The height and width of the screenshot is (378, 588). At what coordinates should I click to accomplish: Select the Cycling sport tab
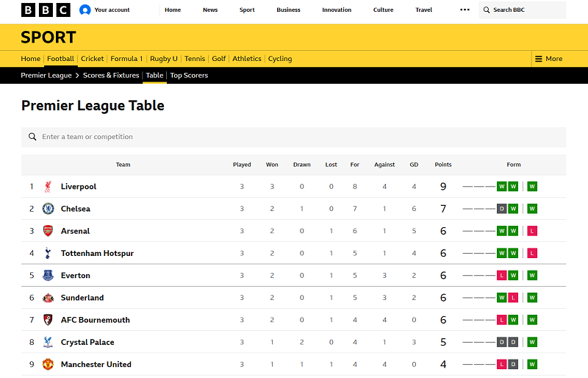coord(280,59)
